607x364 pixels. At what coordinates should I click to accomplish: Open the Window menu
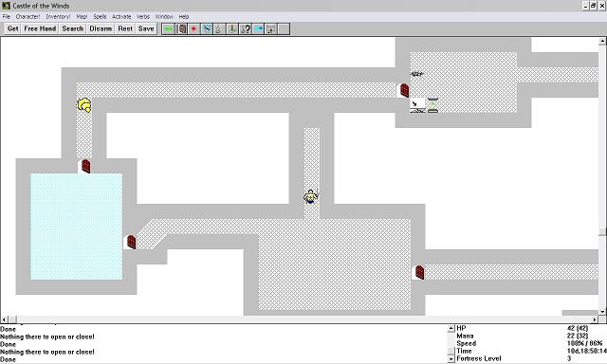[x=164, y=17]
